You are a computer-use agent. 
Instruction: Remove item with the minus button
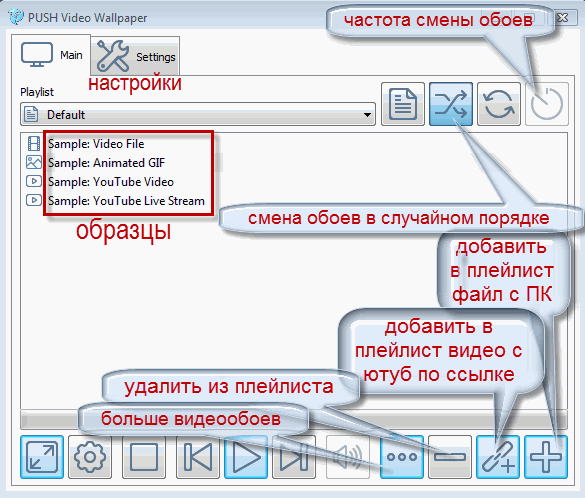pos(450,457)
